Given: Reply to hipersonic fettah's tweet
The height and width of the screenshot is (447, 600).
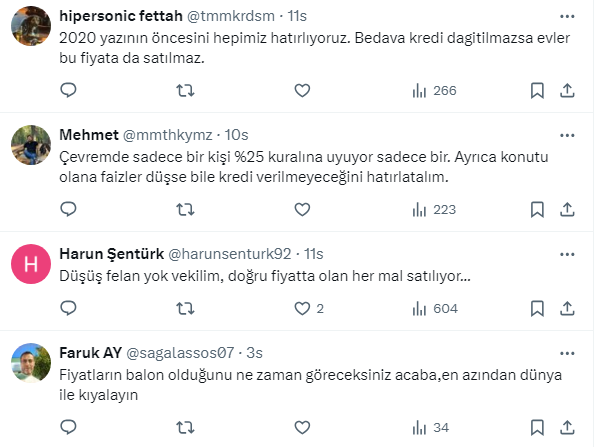Looking at the screenshot, I should [x=69, y=91].
